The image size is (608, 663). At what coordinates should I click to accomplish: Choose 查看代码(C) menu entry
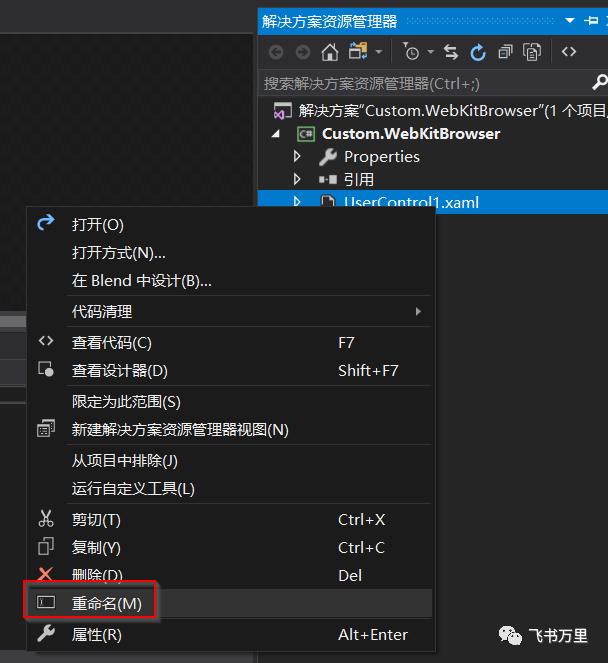[x=229, y=342]
